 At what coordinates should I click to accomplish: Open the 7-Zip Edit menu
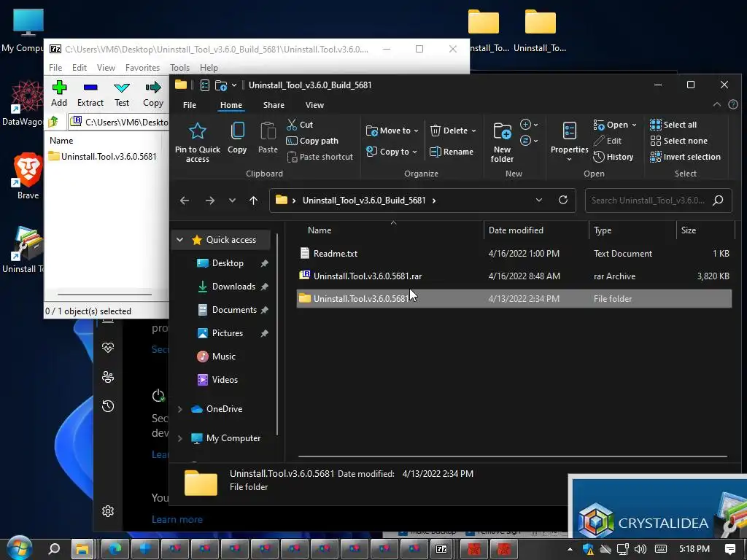(x=79, y=68)
